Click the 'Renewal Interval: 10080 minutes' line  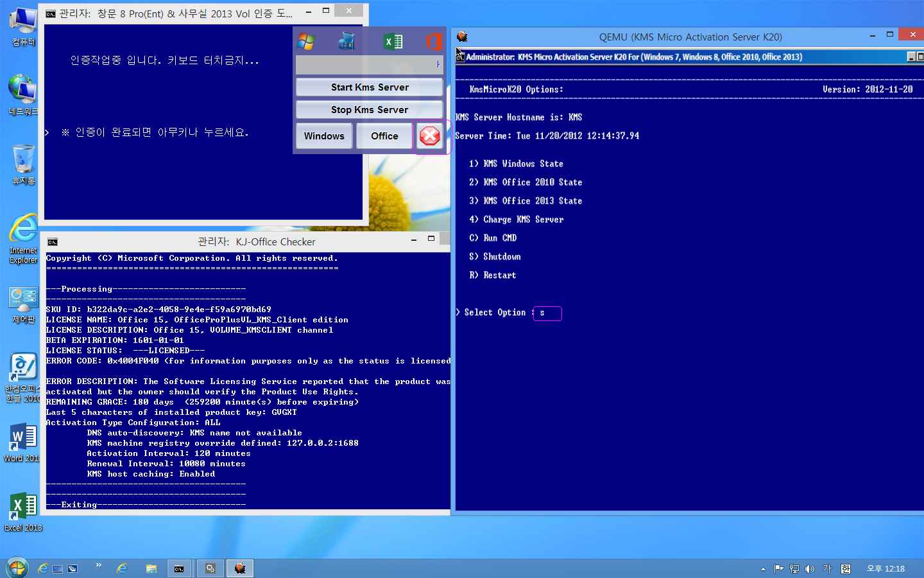click(166, 464)
